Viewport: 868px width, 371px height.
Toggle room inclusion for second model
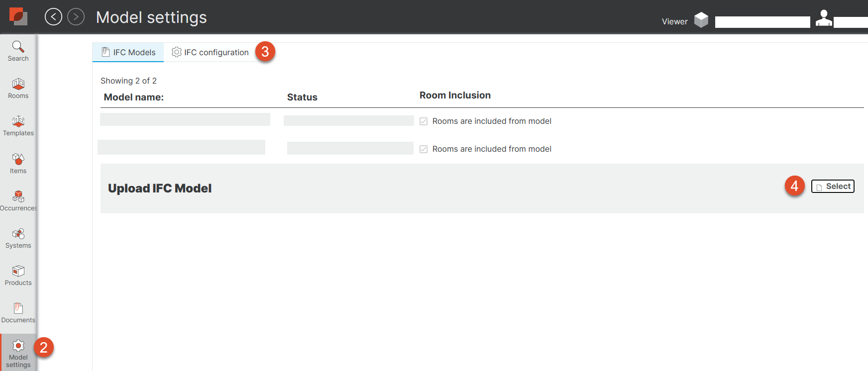pyautogui.click(x=424, y=149)
